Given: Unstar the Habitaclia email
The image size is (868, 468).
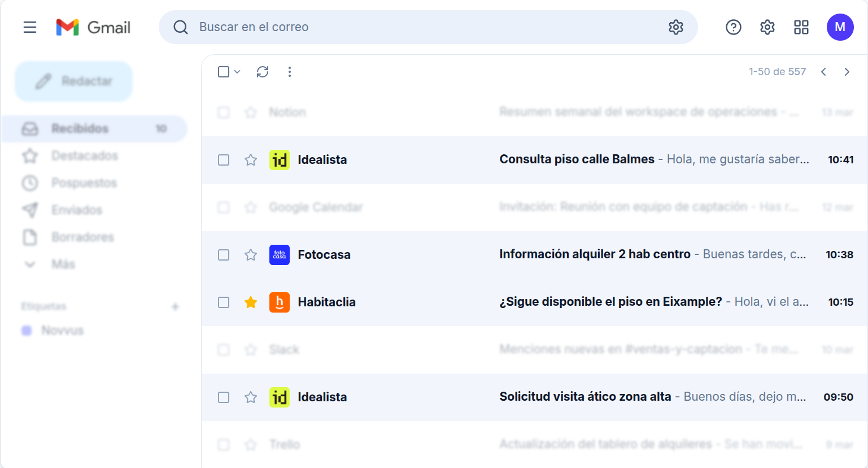Looking at the screenshot, I should pyautogui.click(x=251, y=302).
